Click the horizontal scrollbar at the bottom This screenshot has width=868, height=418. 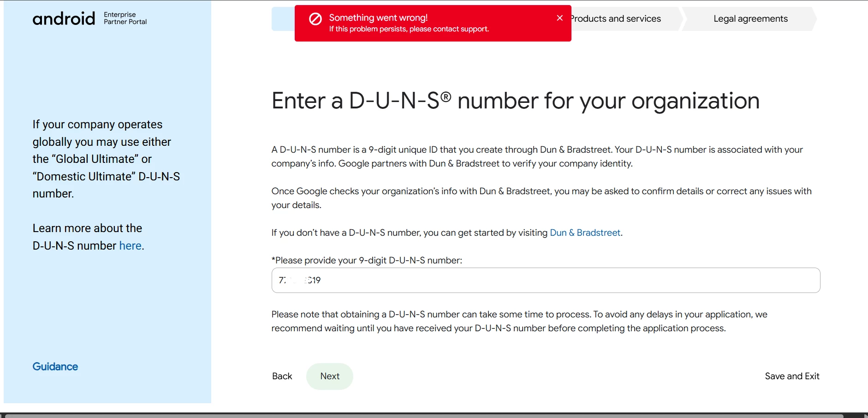[424, 416]
